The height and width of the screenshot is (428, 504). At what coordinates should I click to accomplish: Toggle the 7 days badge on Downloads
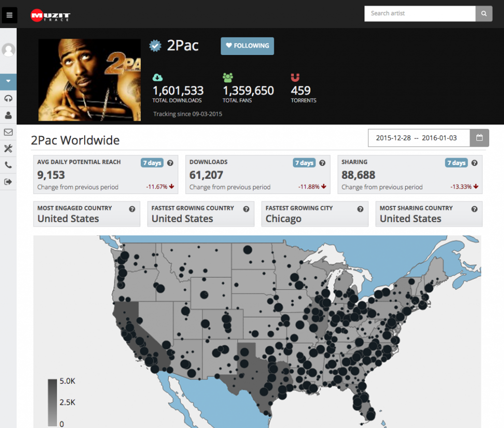304,163
